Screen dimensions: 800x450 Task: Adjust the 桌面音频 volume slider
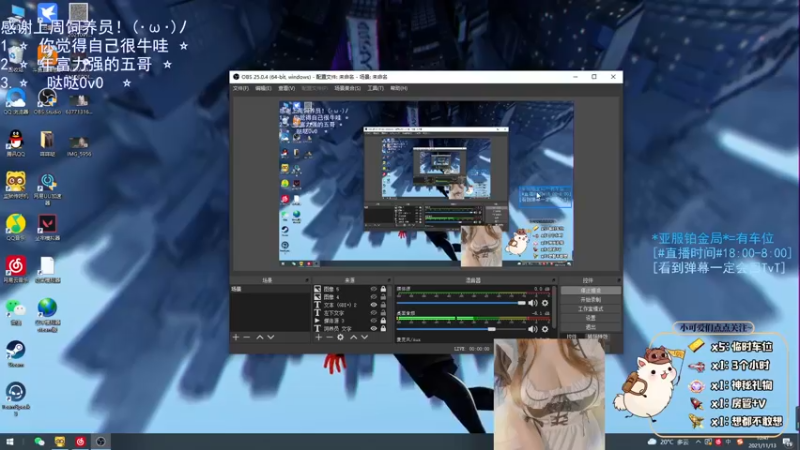coord(461,329)
